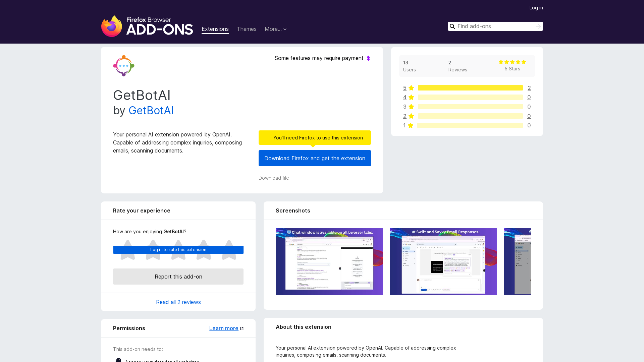
Task: Select the third rating star
Action: click(178, 250)
